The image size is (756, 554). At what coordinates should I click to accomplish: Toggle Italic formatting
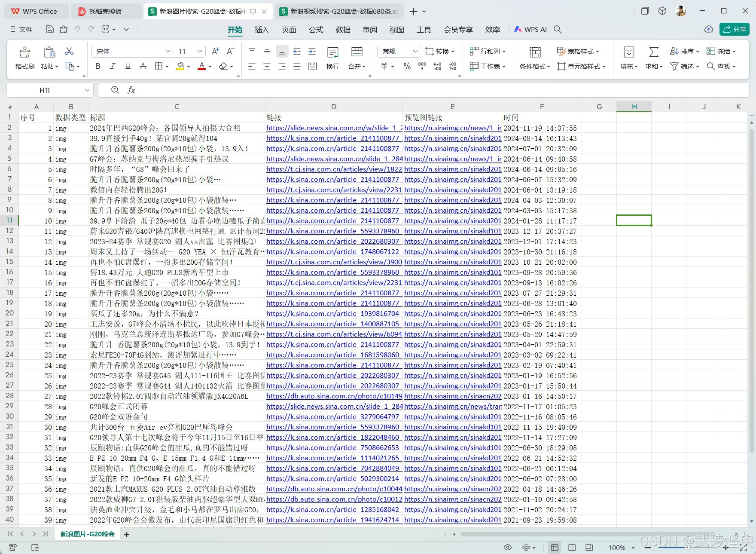tap(113, 66)
